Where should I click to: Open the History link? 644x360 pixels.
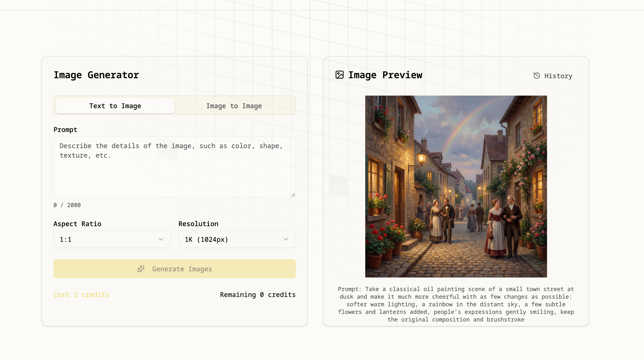tap(558, 76)
